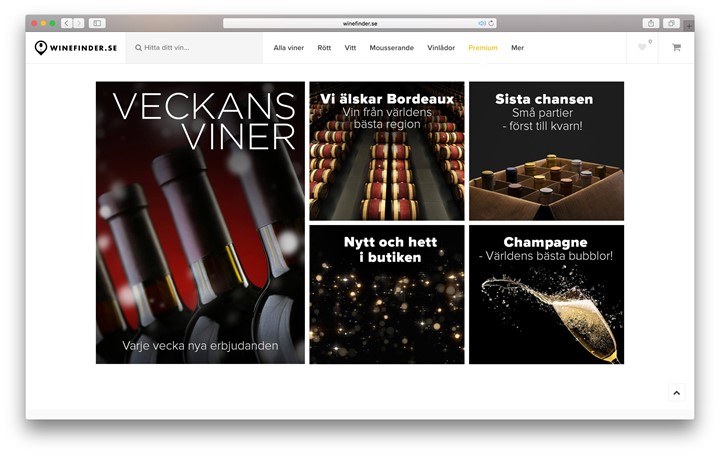
Task: Open the Veckans Viner banner
Action: pyautogui.click(x=200, y=223)
